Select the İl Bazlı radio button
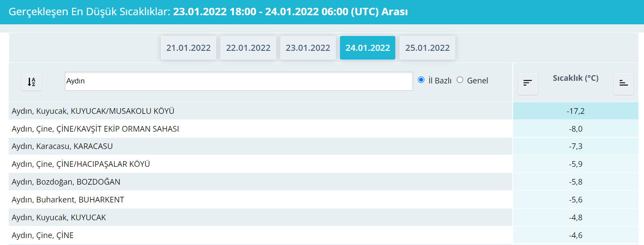 421,80
